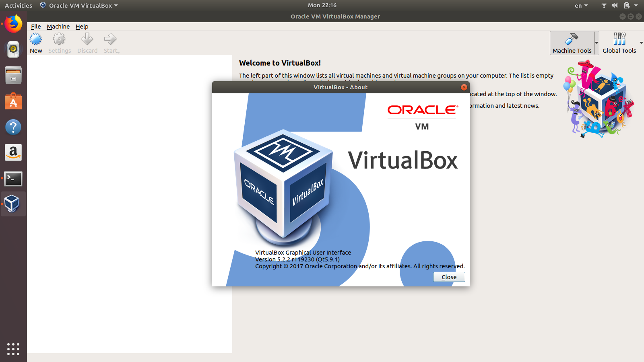The image size is (644, 362).
Task: Open the Amazon launcher in the dock
Action: [13, 152]
